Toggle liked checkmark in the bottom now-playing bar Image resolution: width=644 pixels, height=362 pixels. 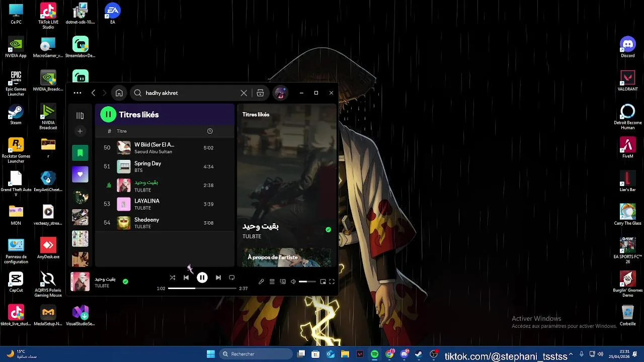(x=125, y=282)
